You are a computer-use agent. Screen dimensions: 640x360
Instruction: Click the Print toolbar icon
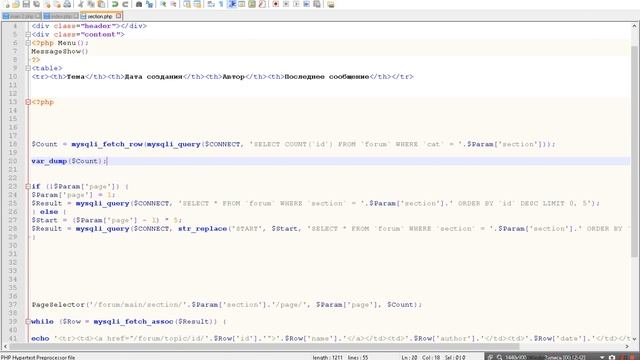67,4
